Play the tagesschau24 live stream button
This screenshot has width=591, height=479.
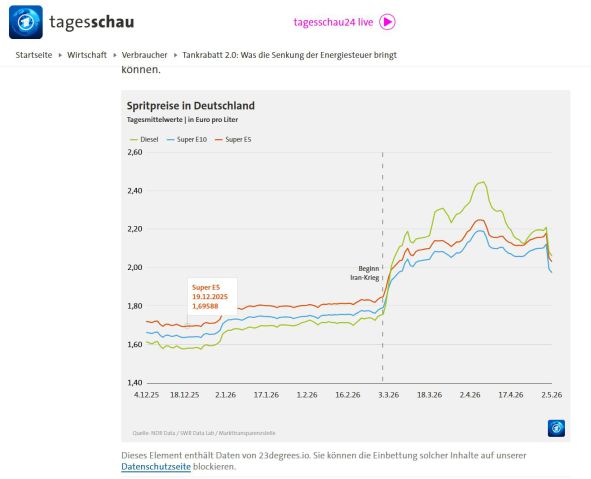tap(387, 22)
